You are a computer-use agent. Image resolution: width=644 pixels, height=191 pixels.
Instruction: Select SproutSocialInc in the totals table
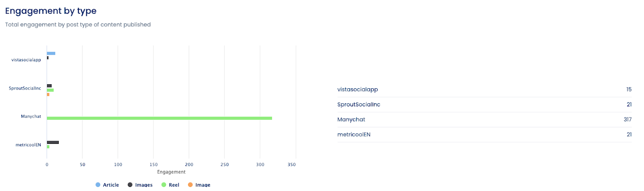point(359,104)
